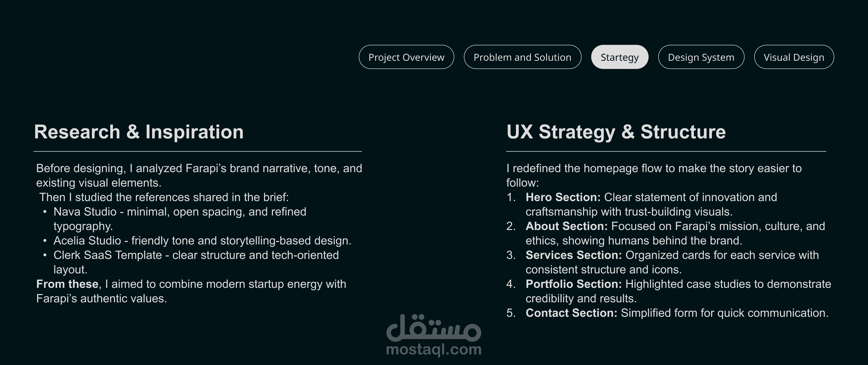Viewport: 868px width, 365px height.
Task: Select the Nava Studio bullet point
Action: pyautogui.click(x=180, y=212)
